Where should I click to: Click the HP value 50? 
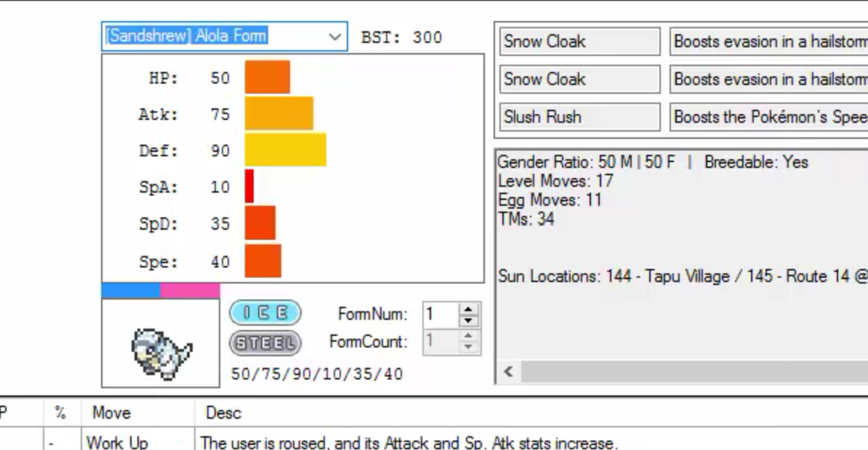click(x=220, y=78)
